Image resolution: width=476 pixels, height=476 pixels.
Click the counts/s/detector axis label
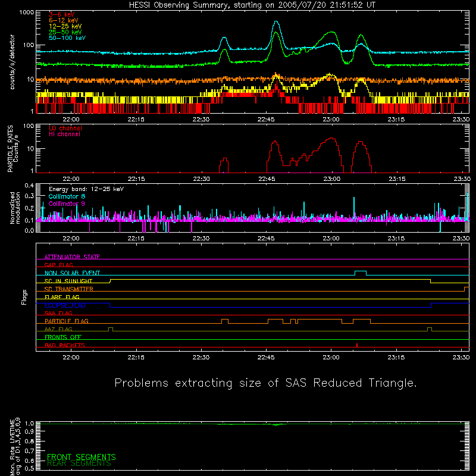[x=12, y=62]
